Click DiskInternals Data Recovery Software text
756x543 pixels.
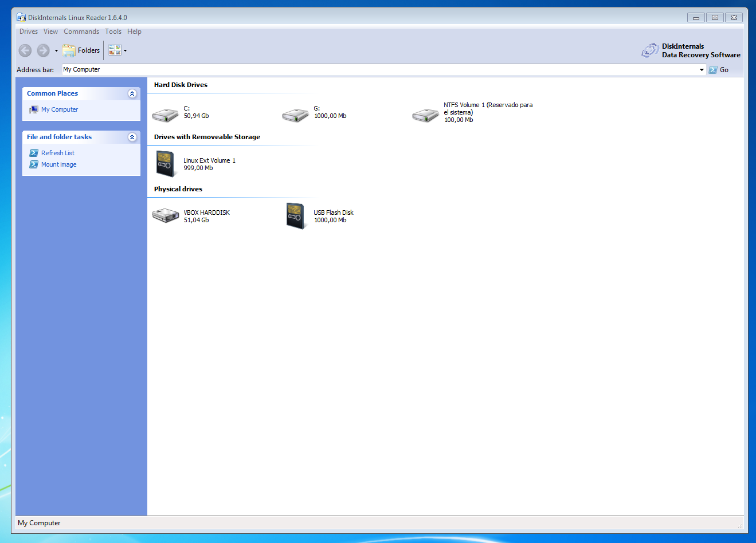(701, 50)
